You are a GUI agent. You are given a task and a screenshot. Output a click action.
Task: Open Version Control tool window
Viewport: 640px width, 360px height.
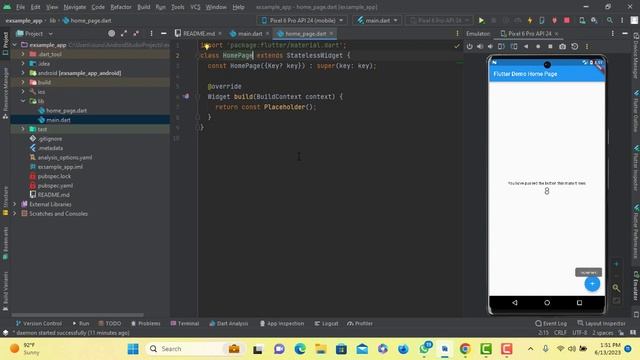(x=38, y=323)
